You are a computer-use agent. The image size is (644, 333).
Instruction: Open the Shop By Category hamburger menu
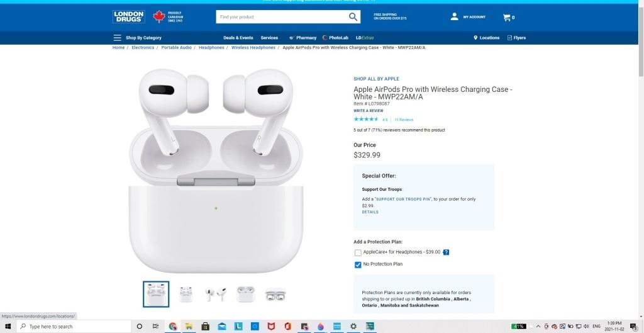point(117,38)
